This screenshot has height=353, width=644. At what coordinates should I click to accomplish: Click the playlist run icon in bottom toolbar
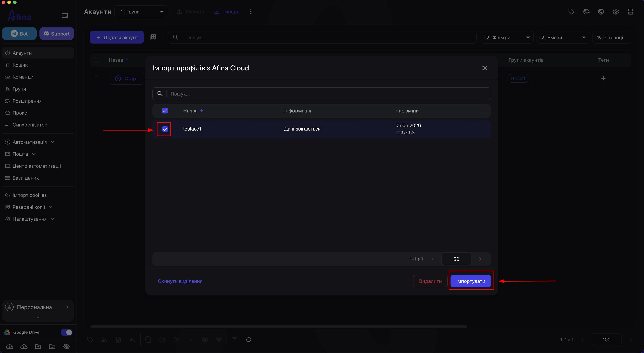point(132,339)
